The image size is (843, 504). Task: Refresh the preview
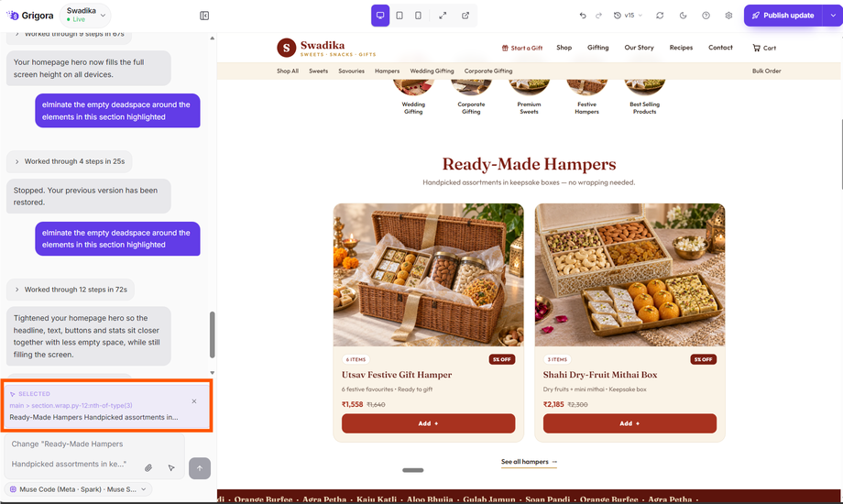point(660,16)
